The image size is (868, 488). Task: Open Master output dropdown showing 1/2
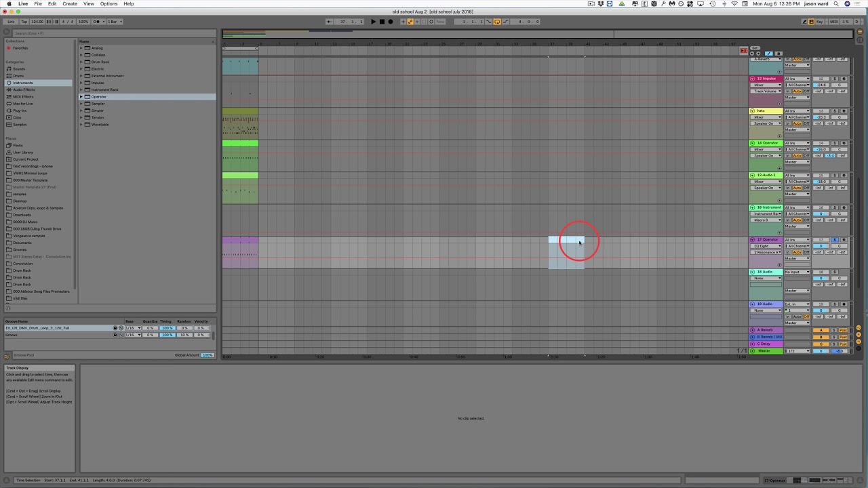tap(797, 351)
